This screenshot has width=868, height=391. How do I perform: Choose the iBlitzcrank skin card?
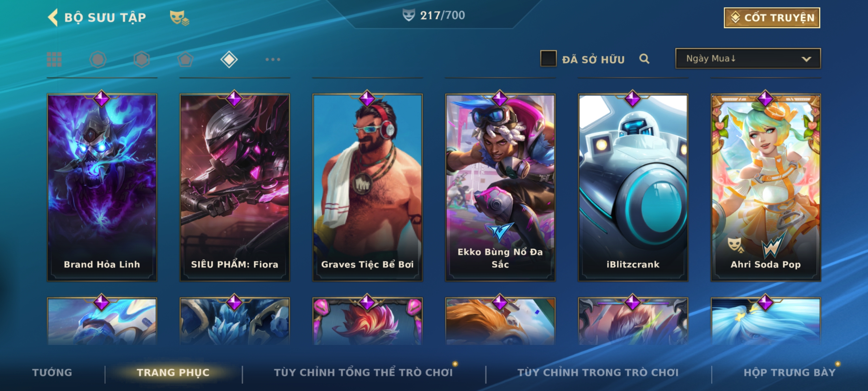tap(633, 188)
